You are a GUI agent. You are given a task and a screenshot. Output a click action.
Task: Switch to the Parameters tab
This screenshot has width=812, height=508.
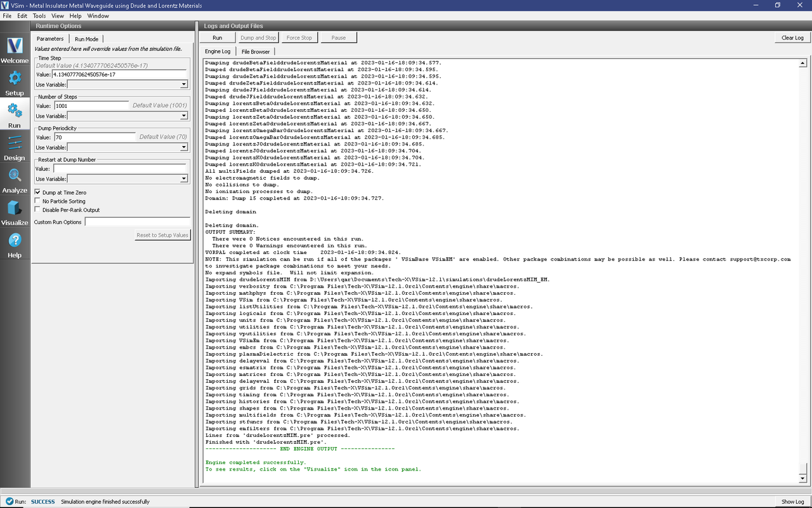click(50, 39)
